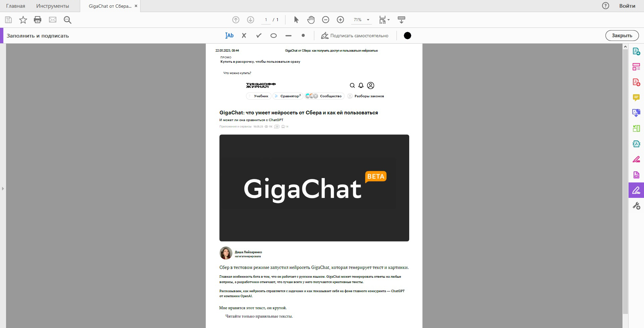Image resolution: width=644 pixels, height=328 pixels.
Task: Click the GigaChat BETA banner image
Action: [314, 188]
